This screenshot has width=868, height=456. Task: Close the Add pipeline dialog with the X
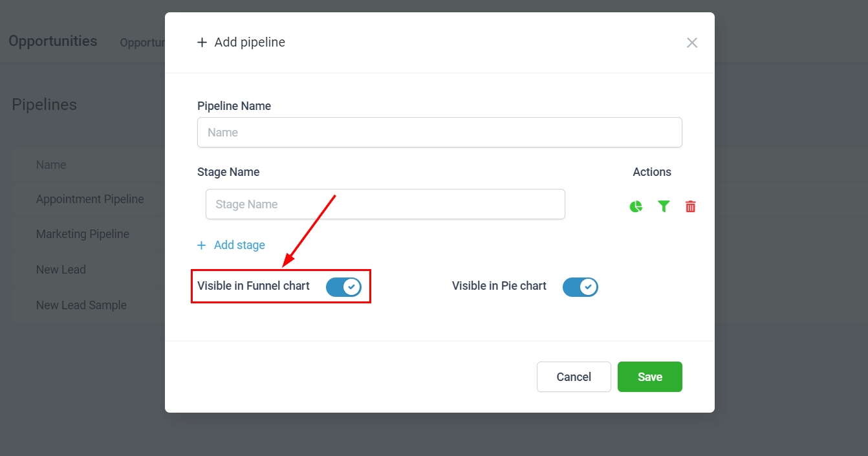[x=691, y=43]
